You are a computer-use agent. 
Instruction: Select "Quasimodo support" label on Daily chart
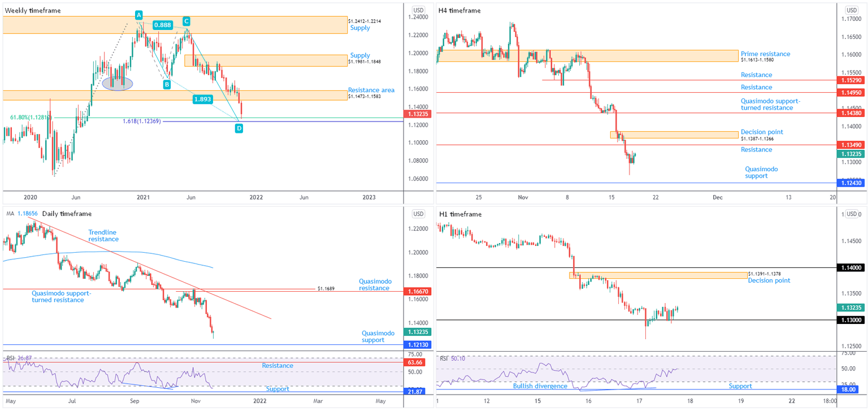(x=378, y=336)
